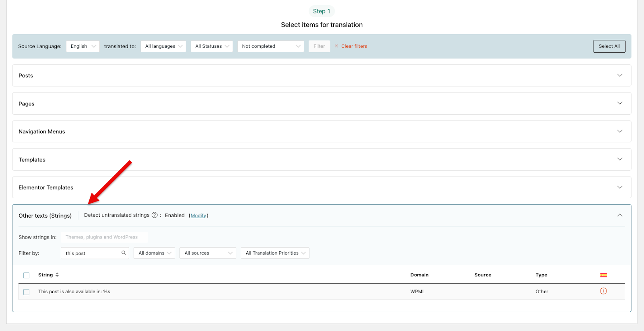Check the 'This post is also available in' string
Viewport: 644px width, 331px height.
pos(27,292)
